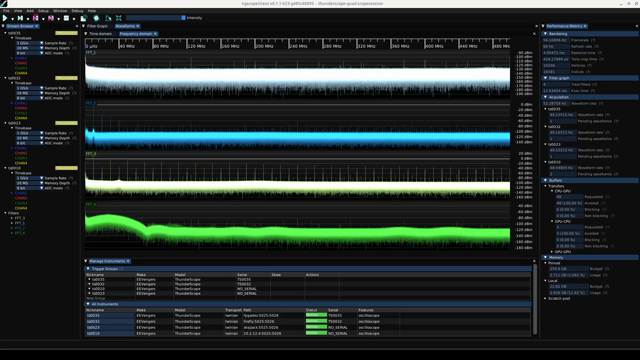Screen dimensions: 640x360
Task: Open ts0032 ADC mode dropdown
Action: pyautogui.click(x=29, y=98)
